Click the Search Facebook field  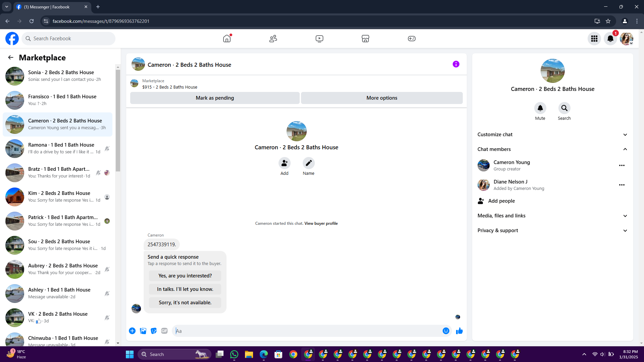68,39
